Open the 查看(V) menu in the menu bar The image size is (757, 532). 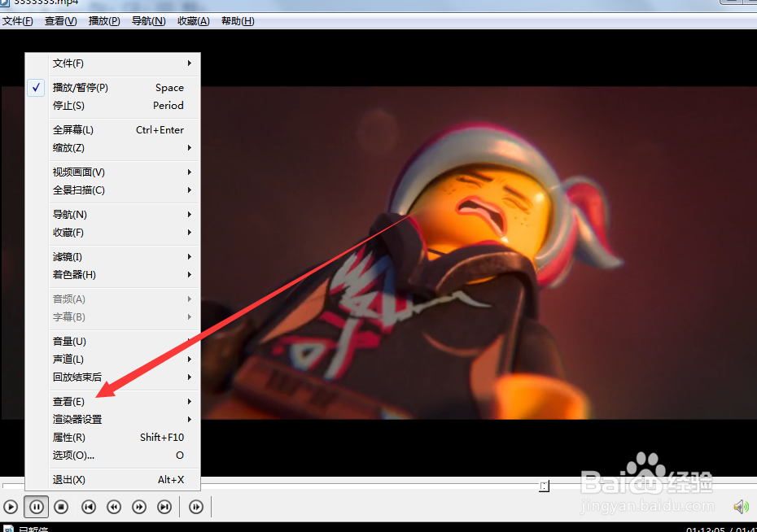click(61, 21)
